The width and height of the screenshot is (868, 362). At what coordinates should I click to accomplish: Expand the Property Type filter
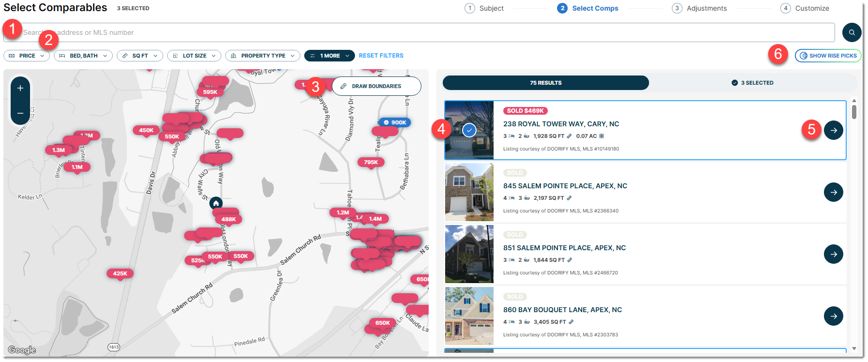click(263, 56)
